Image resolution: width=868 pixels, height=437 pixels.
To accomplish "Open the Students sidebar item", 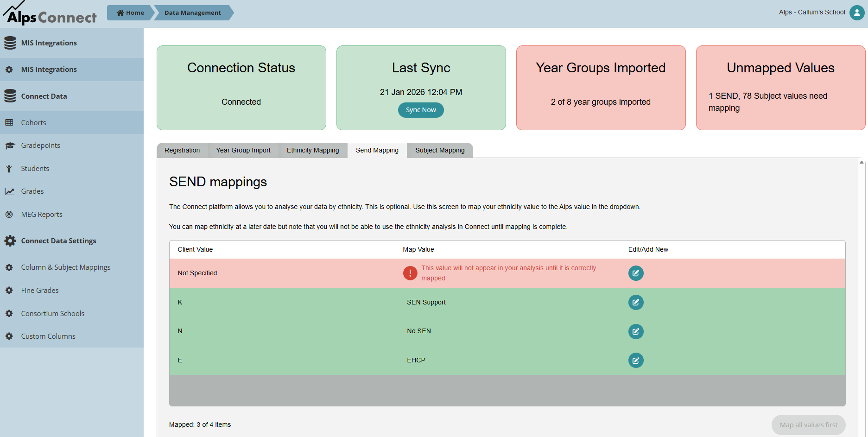I will click(x=35, y=169).
